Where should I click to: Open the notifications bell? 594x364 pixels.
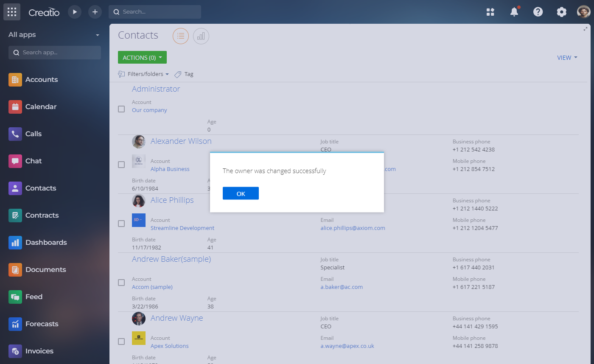(x=514, y=12)
